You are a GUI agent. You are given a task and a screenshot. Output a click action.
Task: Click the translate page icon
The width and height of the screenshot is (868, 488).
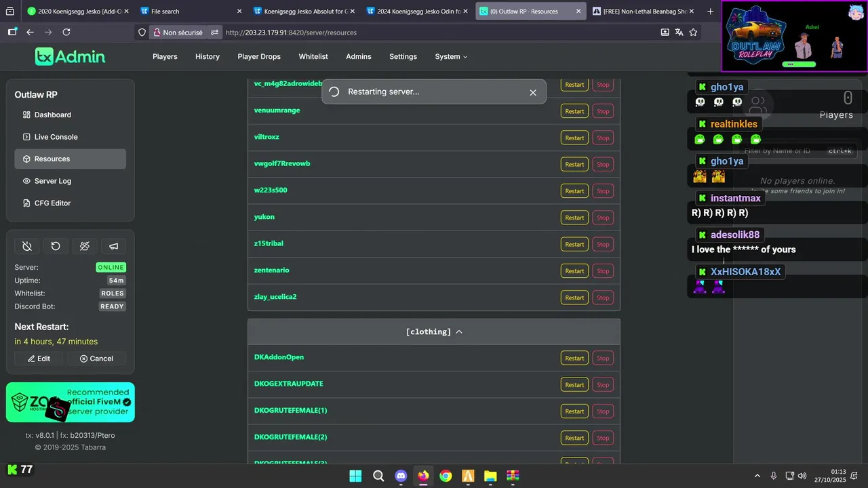[x=679, y=32]
